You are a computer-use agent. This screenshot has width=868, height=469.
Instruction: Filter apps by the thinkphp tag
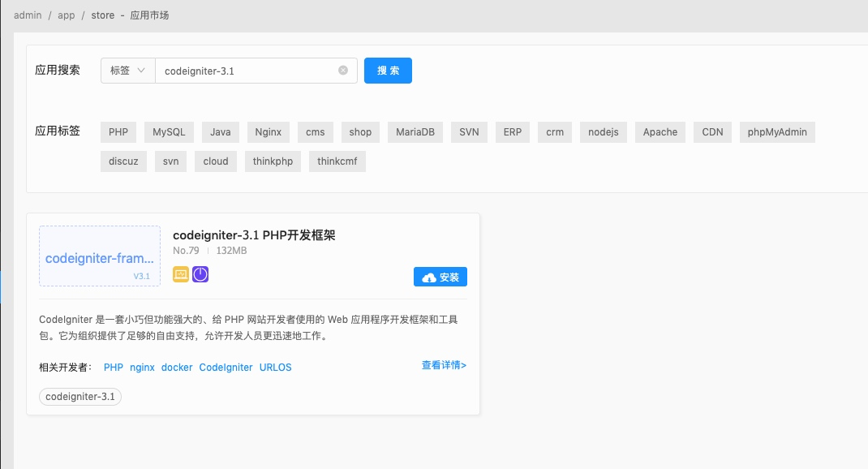point(273,161)
